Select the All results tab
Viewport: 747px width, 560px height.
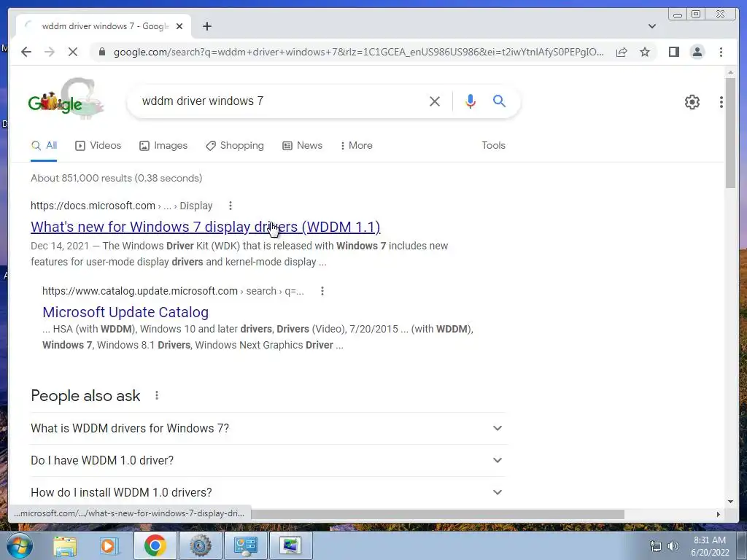coord(44,146)
